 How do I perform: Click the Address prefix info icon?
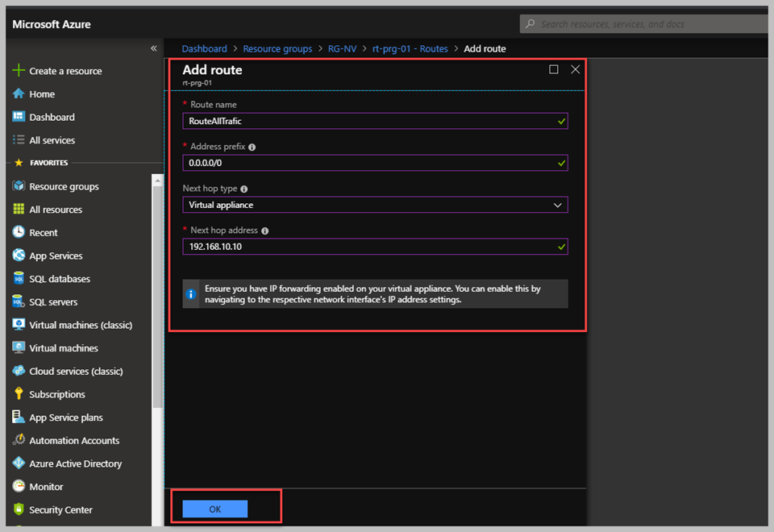click(252, 147)
